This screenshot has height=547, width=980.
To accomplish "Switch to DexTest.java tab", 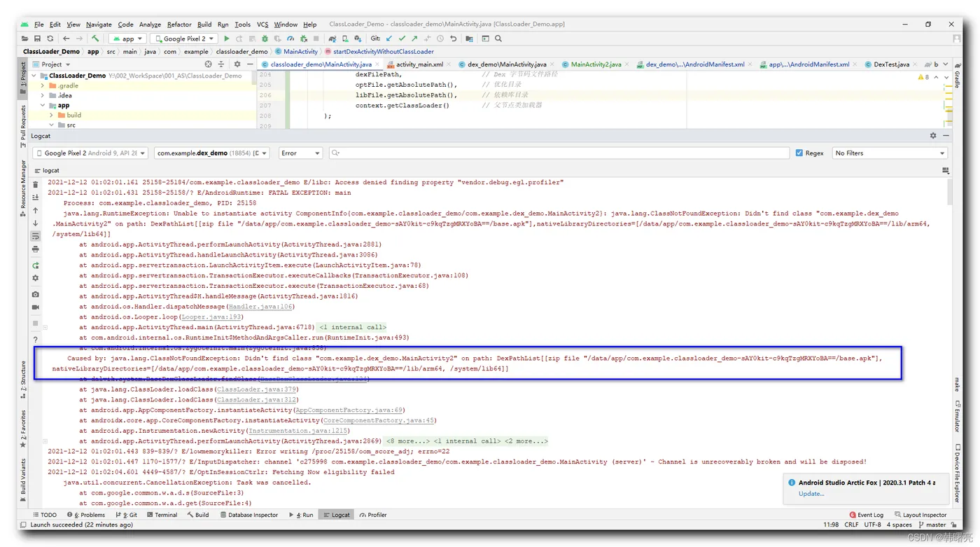I will (890, 64).
